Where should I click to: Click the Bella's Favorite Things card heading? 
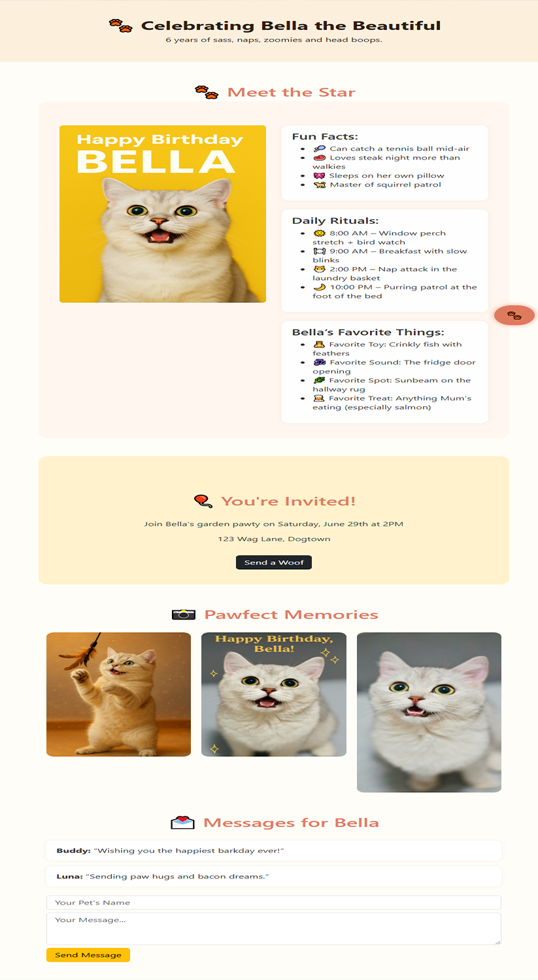tap(368, 332)
